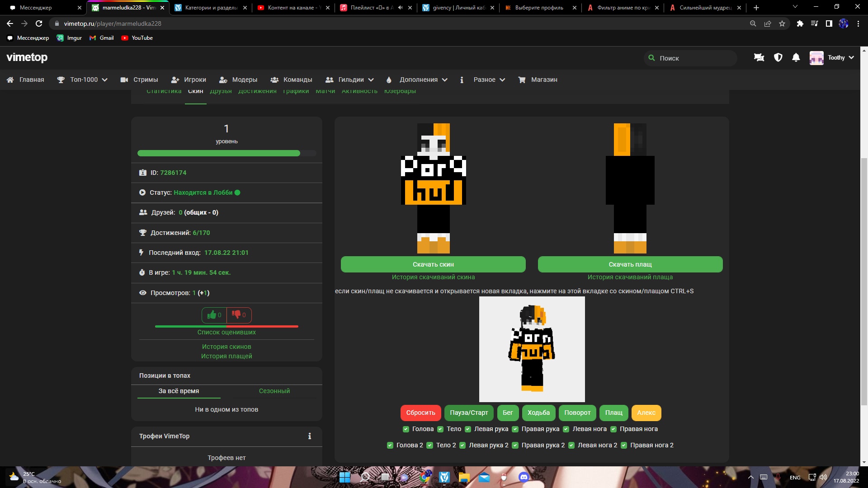
Task: Click the Скачать скин button
Action: click(x=433, y=264)
